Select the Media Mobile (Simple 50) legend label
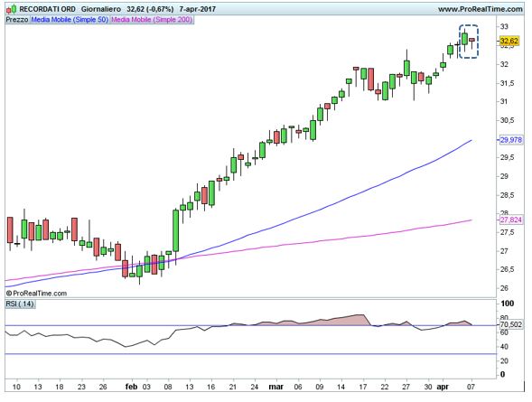The height and width of the screenshot is (402, 532). coord(70,20)
